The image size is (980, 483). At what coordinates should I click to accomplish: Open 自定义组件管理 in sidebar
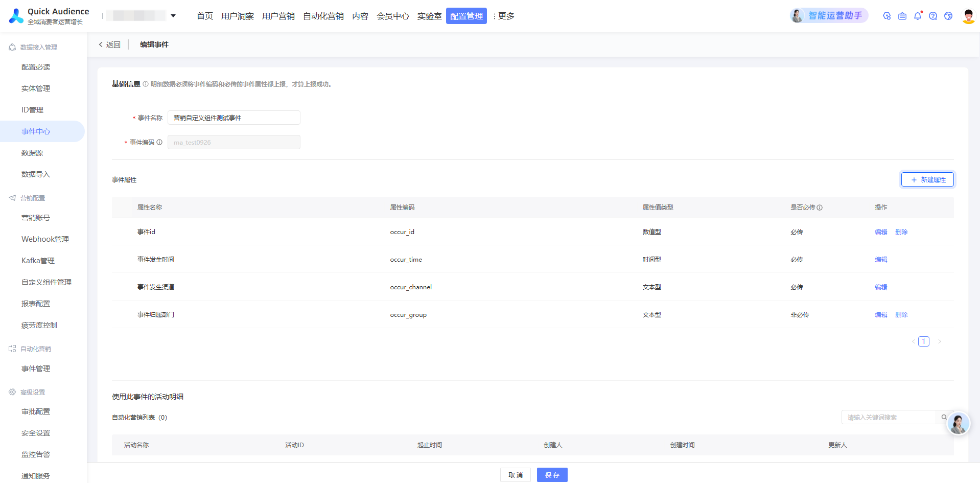46,282
